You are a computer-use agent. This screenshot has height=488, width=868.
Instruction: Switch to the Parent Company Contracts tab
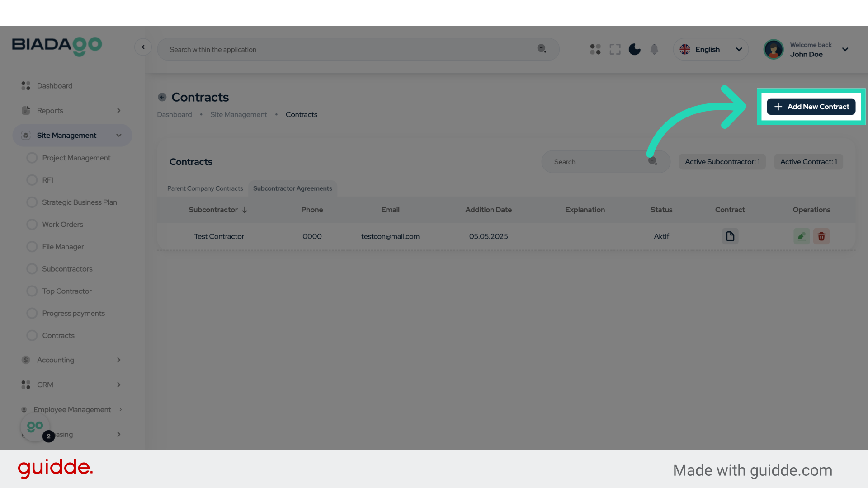(x=205, y=188)
